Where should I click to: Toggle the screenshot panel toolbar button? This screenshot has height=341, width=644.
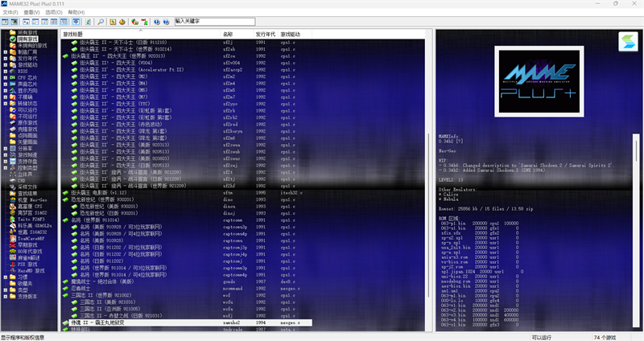point(14,22)
